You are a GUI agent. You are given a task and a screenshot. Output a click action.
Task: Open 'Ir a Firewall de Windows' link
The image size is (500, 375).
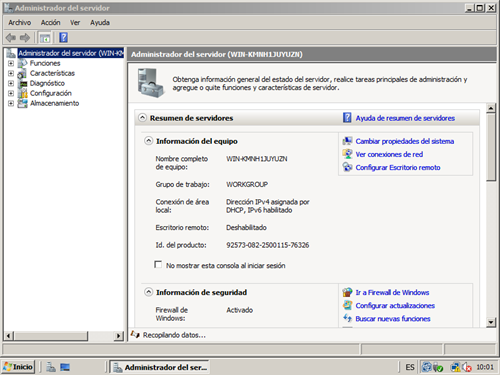[392, 292]
